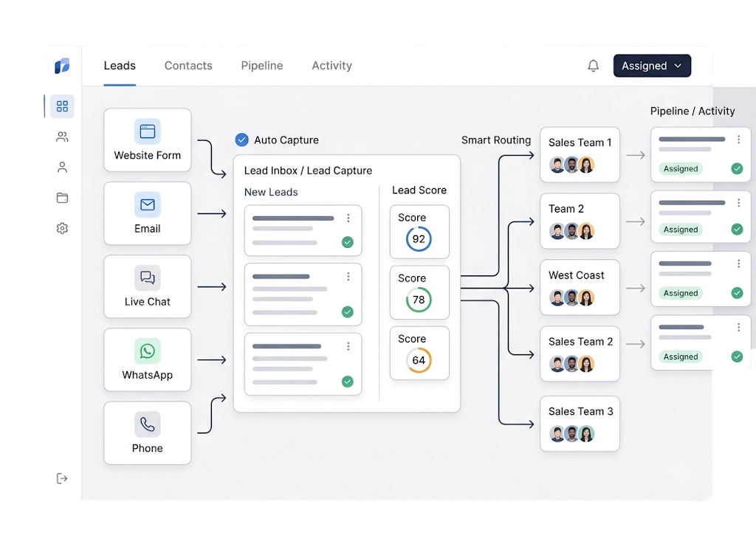Open kebab menu on second new lead card
The height and width of the screenshot is (547, 756).
pos(348,276)
